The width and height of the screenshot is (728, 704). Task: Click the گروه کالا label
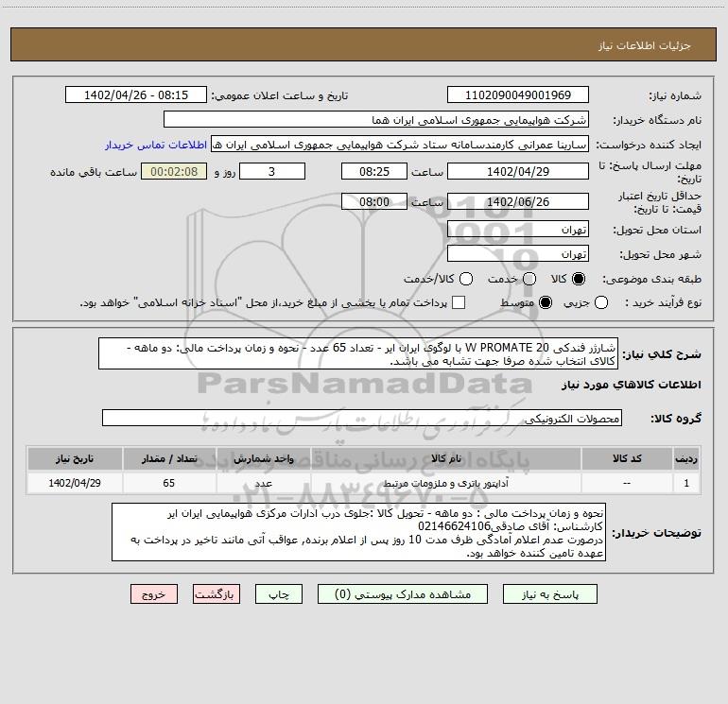coord(676,418)
